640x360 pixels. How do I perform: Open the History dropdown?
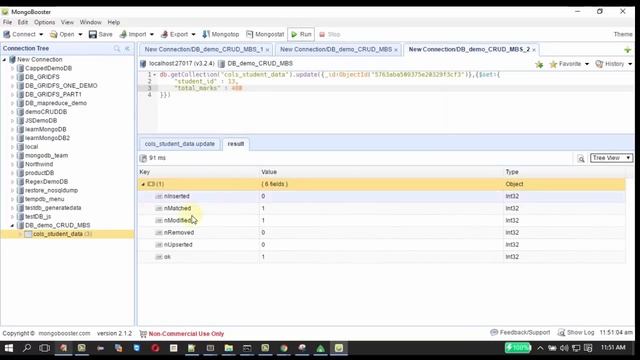click(x=614, y=64)
